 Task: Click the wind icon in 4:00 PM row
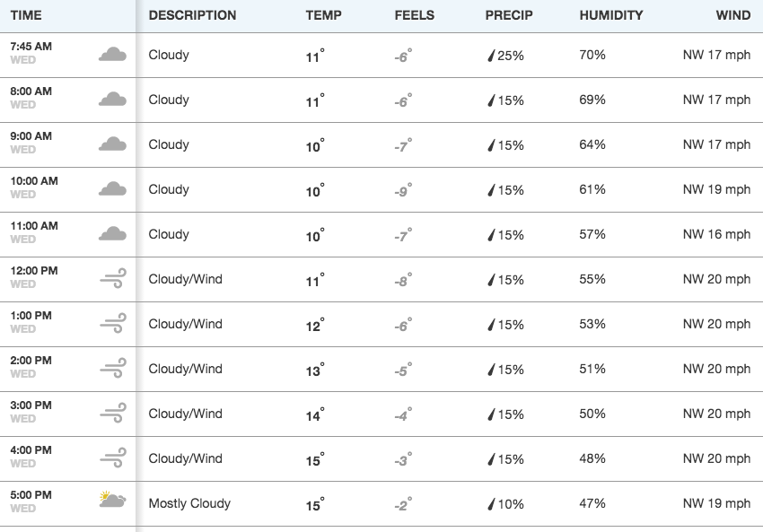point(113,458)
